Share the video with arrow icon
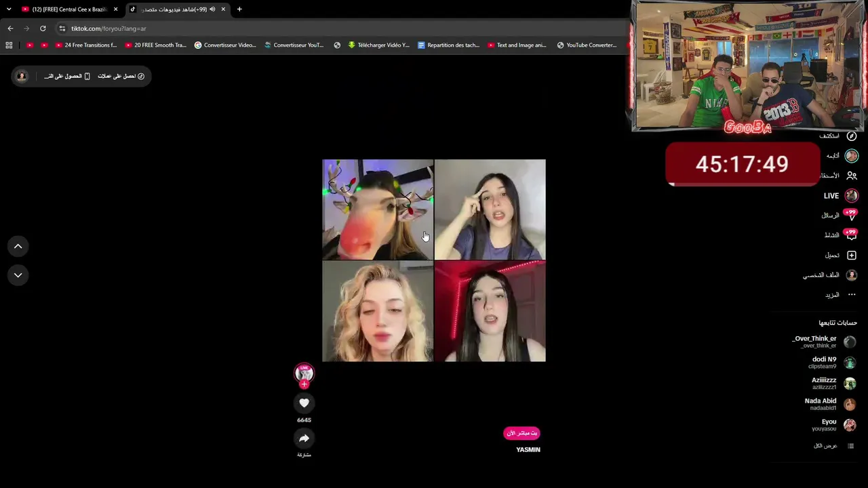The width and height of the screenshot is (868, 488). 304,439
